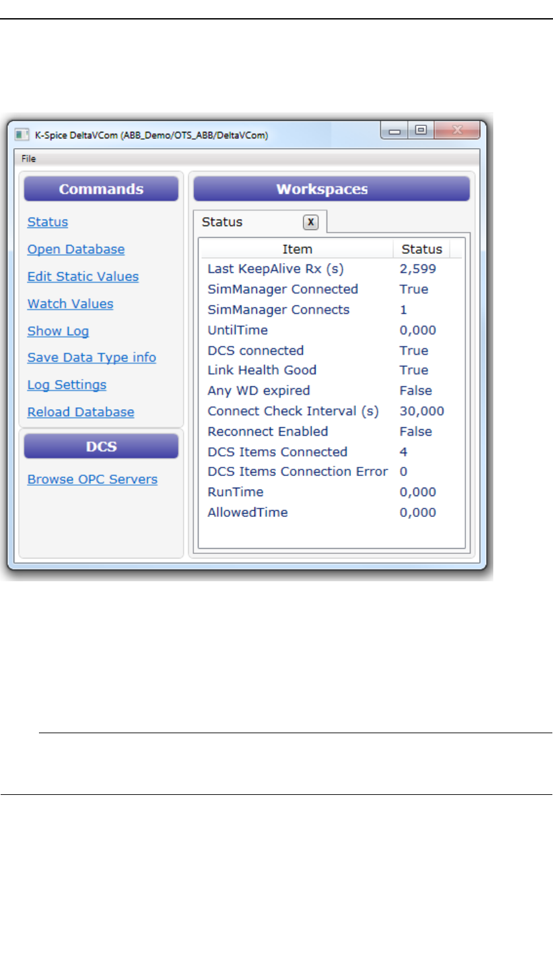The image size is (553, 980).
Task: Click True value for Link Health Good
Action: [x=414, y=370]
